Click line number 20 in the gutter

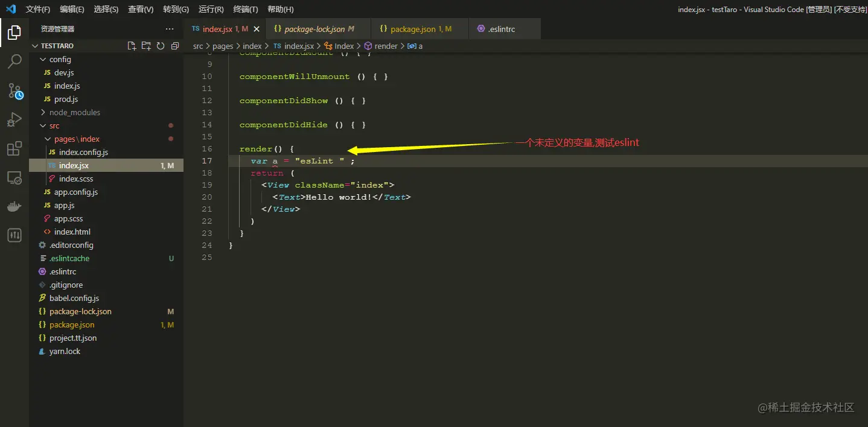(207, 197)
